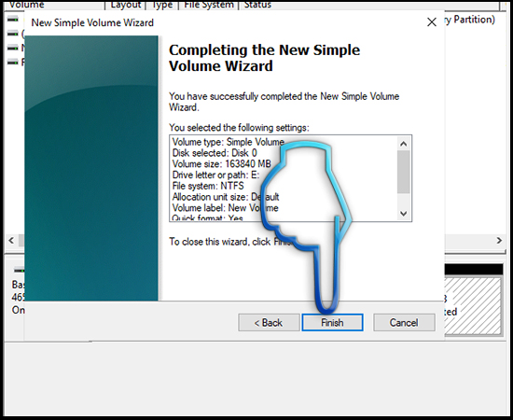
Task: Close the New Simple Volume Wizard window
Action: pos(432,22)
